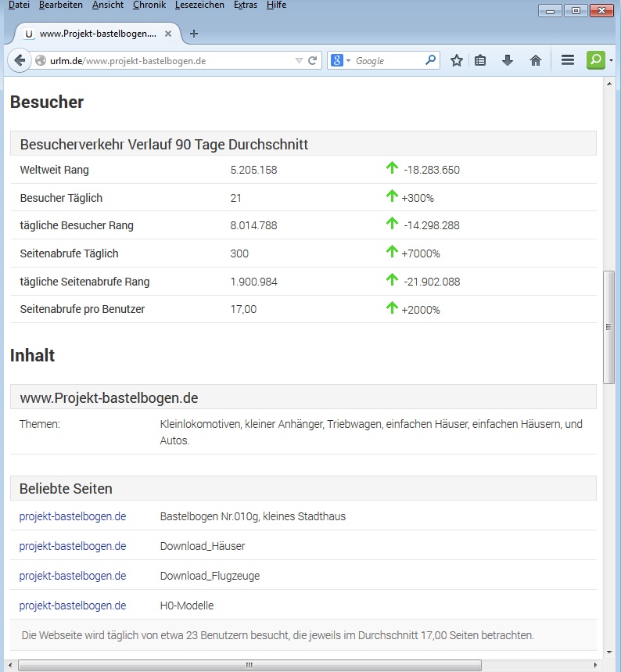The width and height of the screenshot is (621, 672).
Task: Select the value 1.900.984
Action: click(x=253, y=282)
